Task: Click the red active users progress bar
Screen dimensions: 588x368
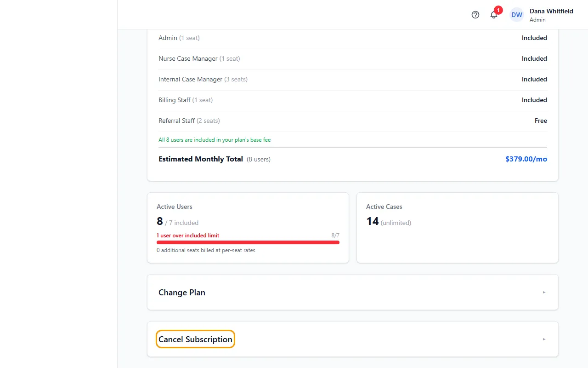Action: click(x=248, y=242)
